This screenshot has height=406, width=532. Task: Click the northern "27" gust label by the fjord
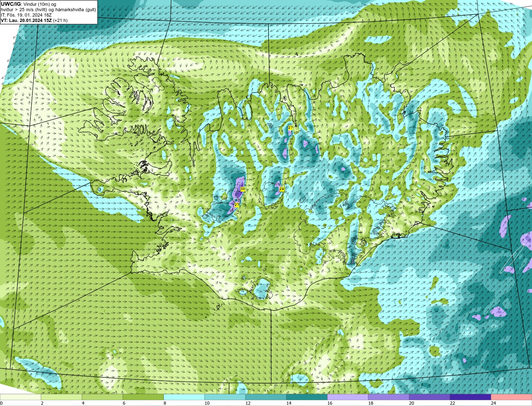pos(291,128)
